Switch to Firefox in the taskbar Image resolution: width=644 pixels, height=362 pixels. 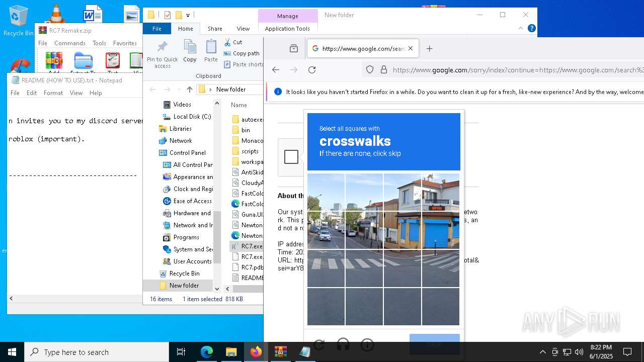(x=256, y=352)
